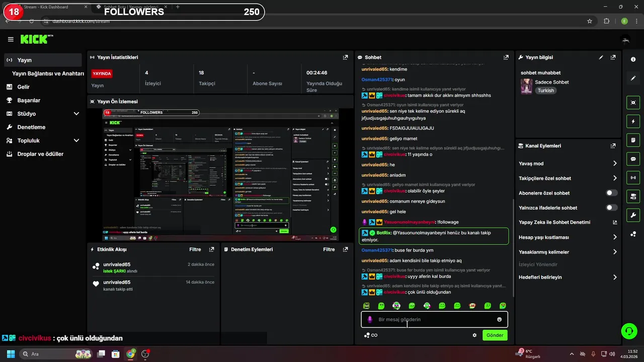Click the pencil icon in right sidebar
644x362 pixels.
pyautogui.click(x=633, y=78)
